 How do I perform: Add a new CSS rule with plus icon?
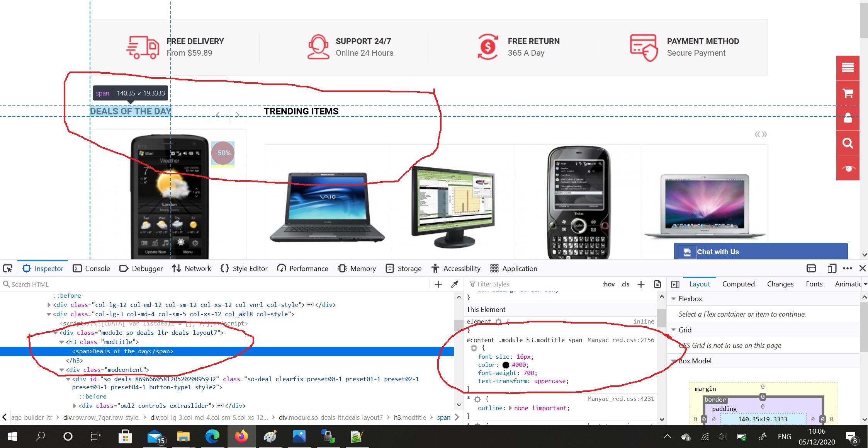click(641, 284)
